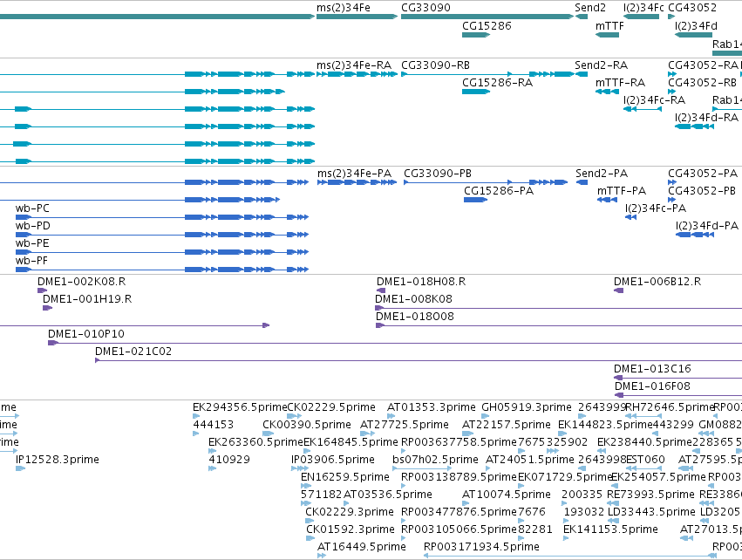Click the l(2)34Fd gene label
The image size is (742, 560).
(x=696, y=25)
